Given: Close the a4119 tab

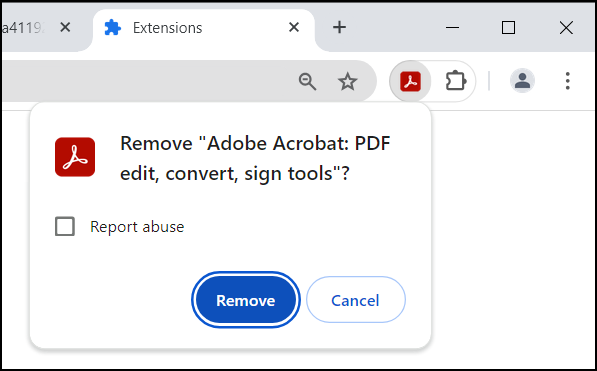Looking at the screenshot, I should [x=65, y=27].
